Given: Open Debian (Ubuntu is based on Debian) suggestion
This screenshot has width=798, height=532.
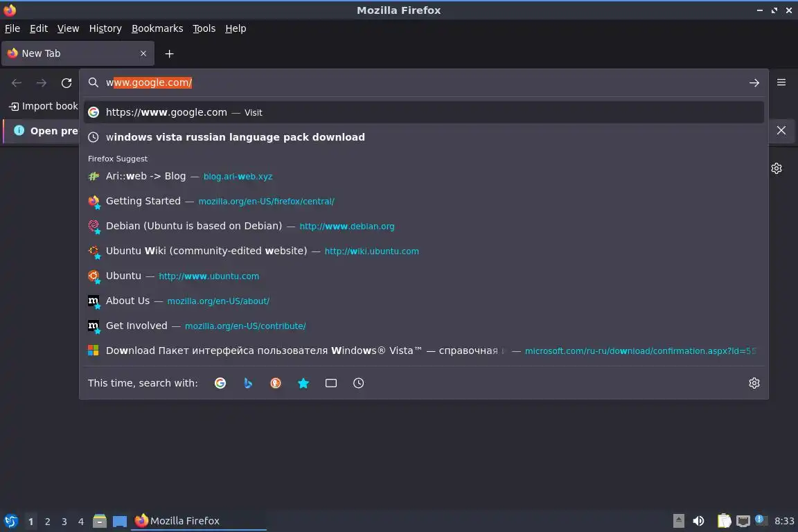Looking at the screenshot, I should (x=423, y=226).
